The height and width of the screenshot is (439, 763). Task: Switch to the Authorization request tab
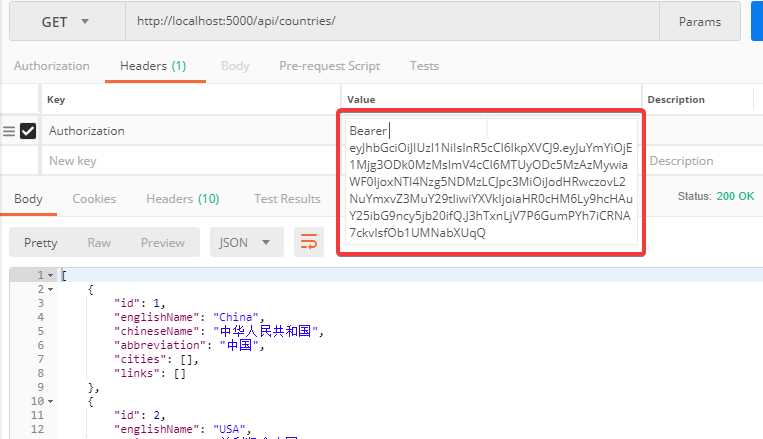coord(52,66)
